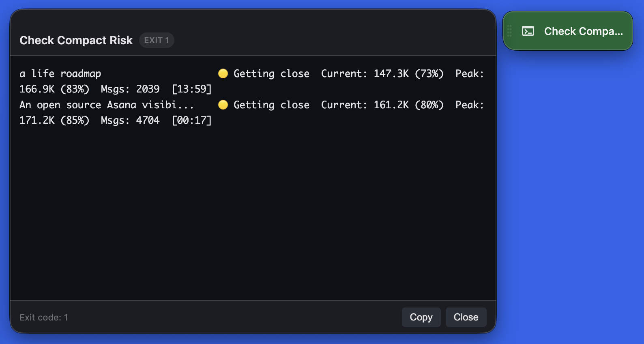Select the 'a life roadmap' session line
644x344 pixels.
(x=60, y=73)
